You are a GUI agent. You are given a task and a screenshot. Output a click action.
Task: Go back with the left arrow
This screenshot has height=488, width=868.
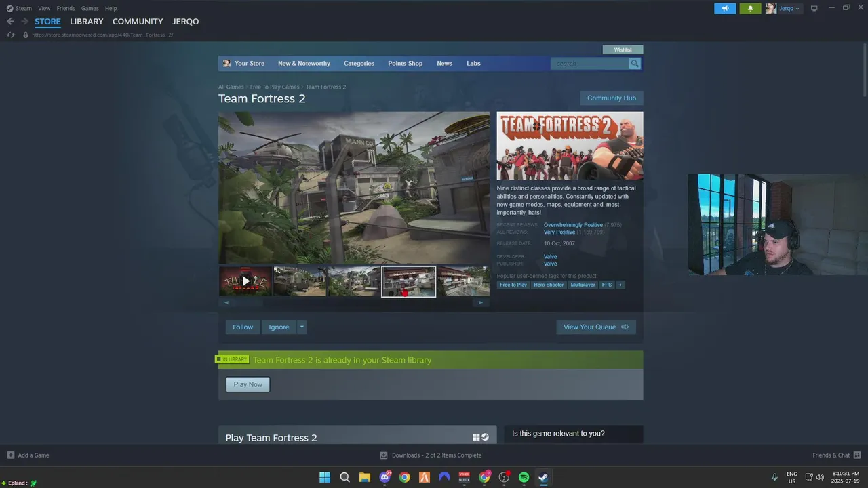[x=10, y=22]
